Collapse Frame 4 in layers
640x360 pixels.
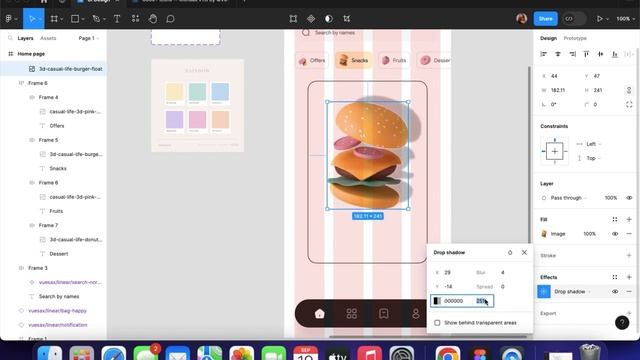tap(31, 98)
